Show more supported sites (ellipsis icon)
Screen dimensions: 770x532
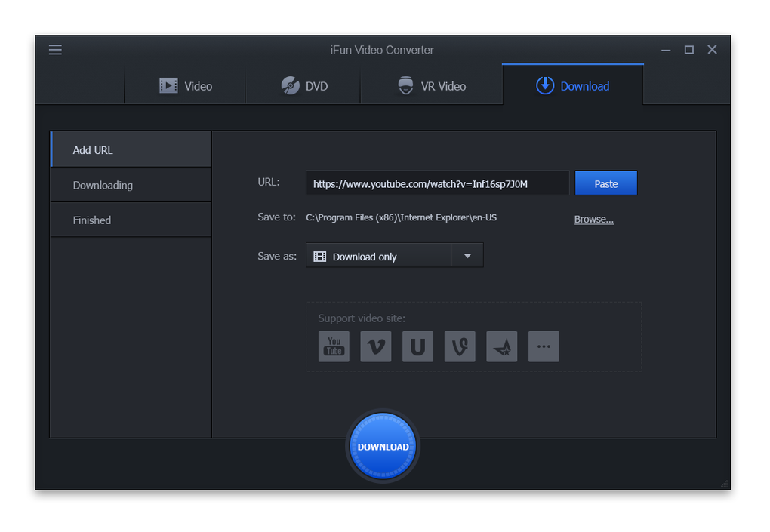point(544,346)
